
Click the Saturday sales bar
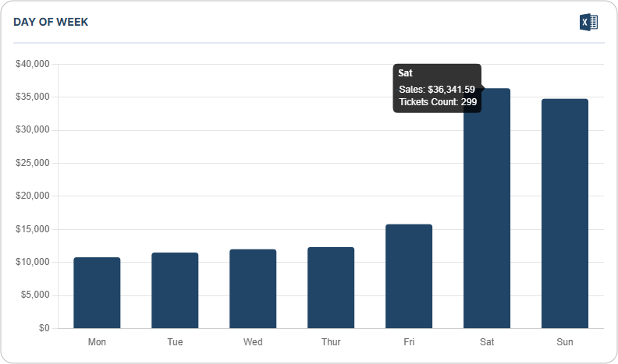tap(487, 218)
